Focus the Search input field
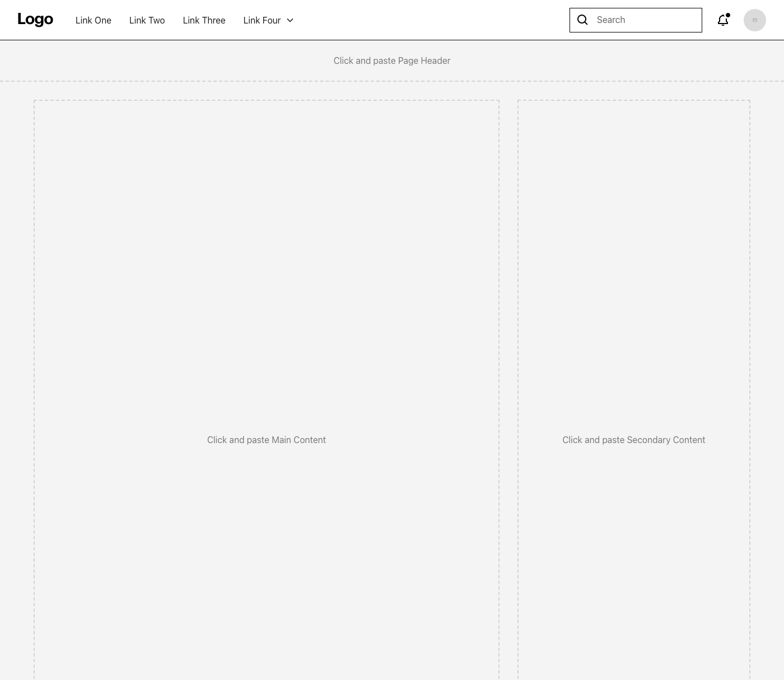 point(636,20)
